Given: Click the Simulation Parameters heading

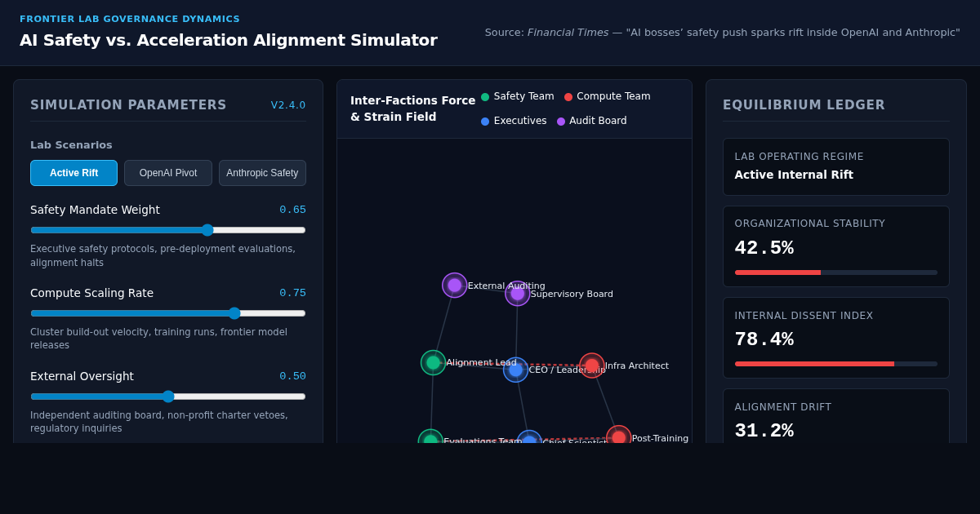Looking at the screenshot, I should point(128,105).
